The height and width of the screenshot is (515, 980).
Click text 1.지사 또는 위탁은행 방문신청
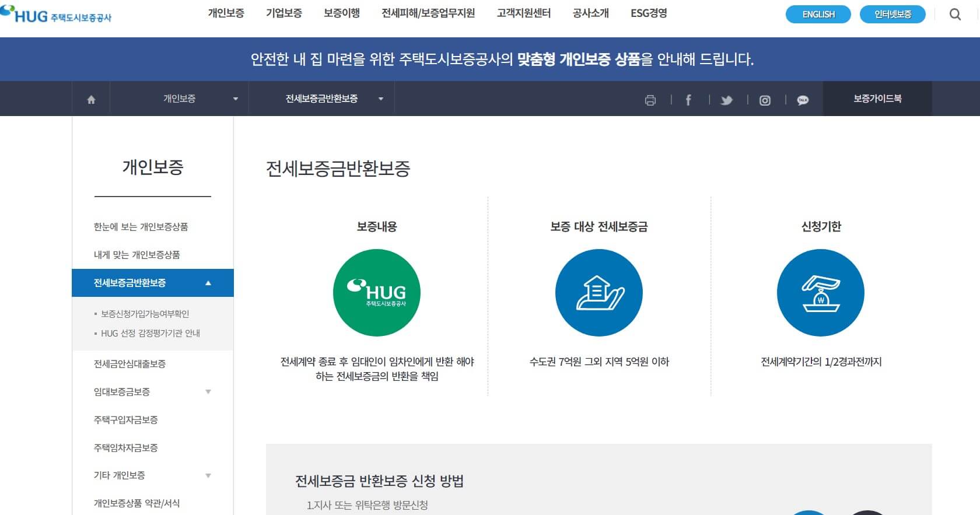(x=367, y=505)
